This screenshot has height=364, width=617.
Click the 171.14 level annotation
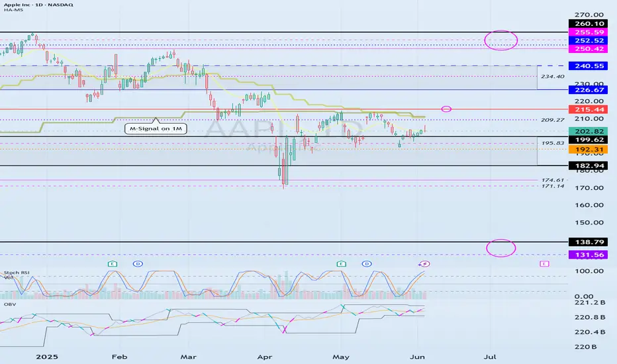tap(553, 186)
